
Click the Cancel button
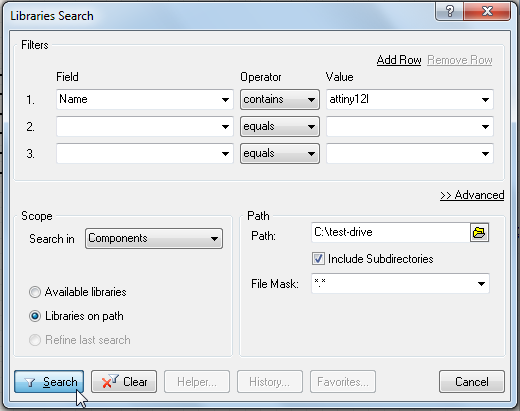472,382
